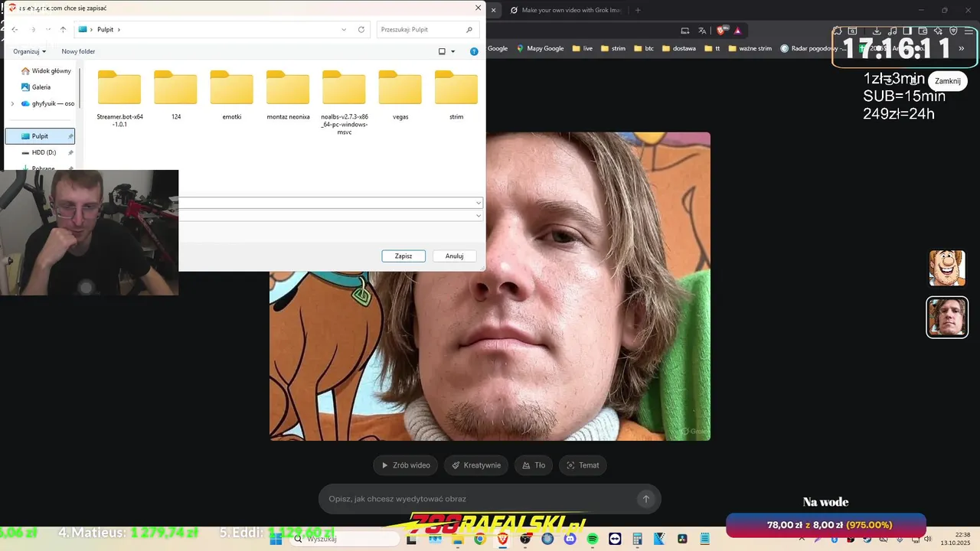Select the man's face thumbnail
980x551 pixels.
(x=947, y=317)
